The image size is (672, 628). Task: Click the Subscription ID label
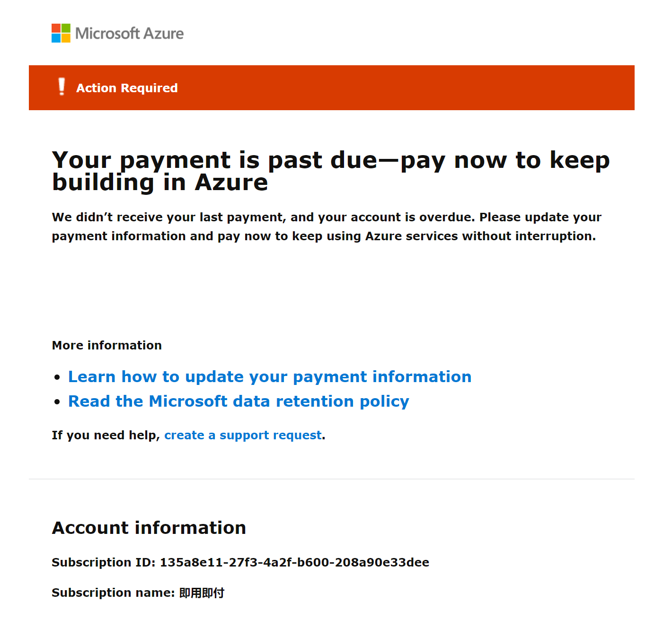point(104,562)
